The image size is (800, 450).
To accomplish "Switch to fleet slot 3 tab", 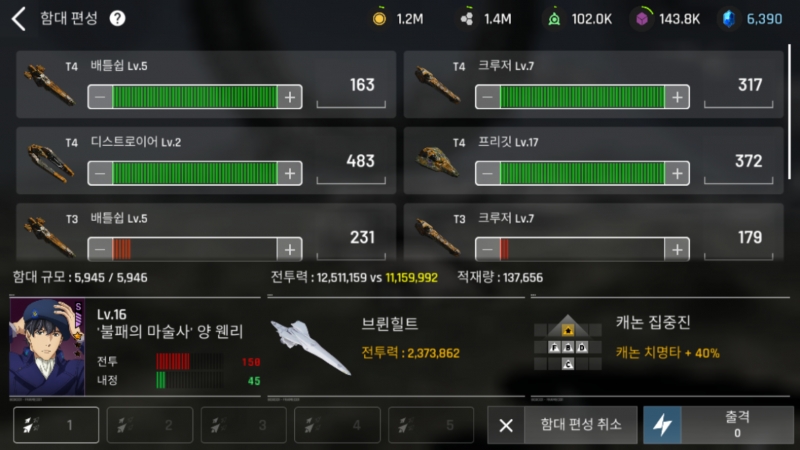I will [243, 424].
